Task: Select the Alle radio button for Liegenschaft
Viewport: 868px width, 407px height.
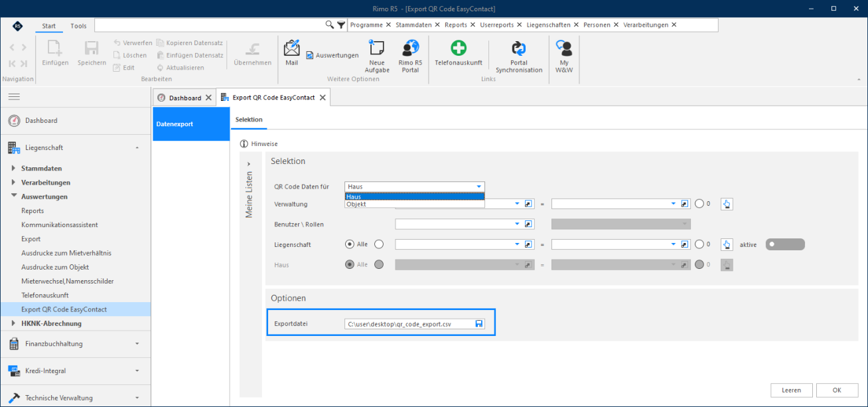Action: [x=350, y=244]
